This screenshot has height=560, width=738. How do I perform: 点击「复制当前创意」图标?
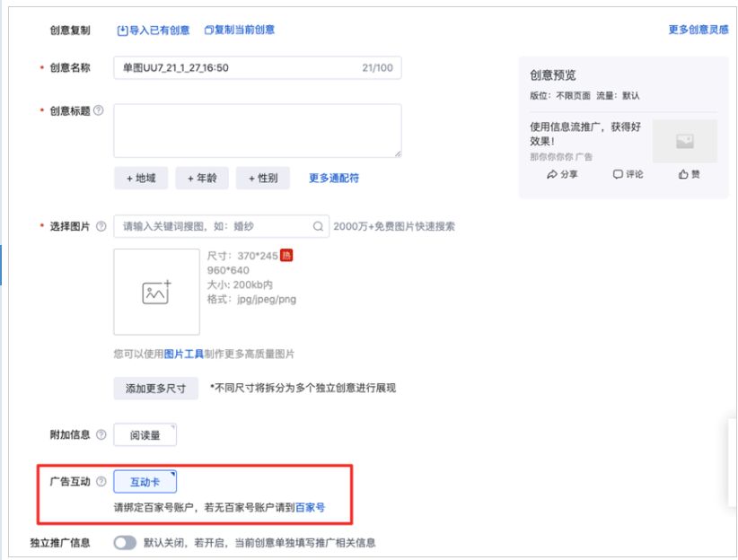[x=210, y=30]
